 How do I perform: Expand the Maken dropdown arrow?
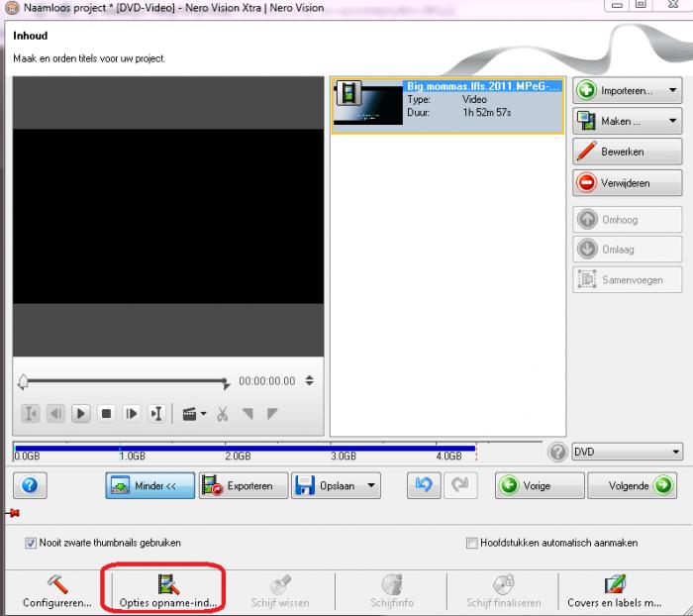pos(672,121)
